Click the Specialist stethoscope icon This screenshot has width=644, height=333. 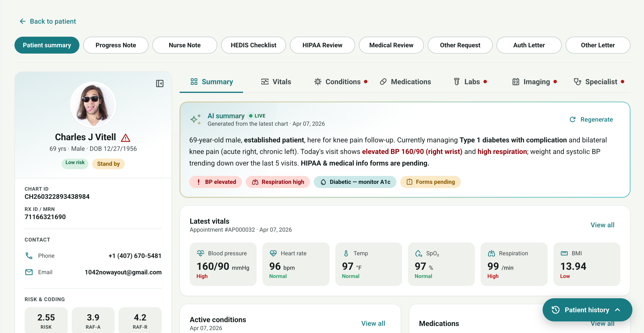(x=577, y=82)
